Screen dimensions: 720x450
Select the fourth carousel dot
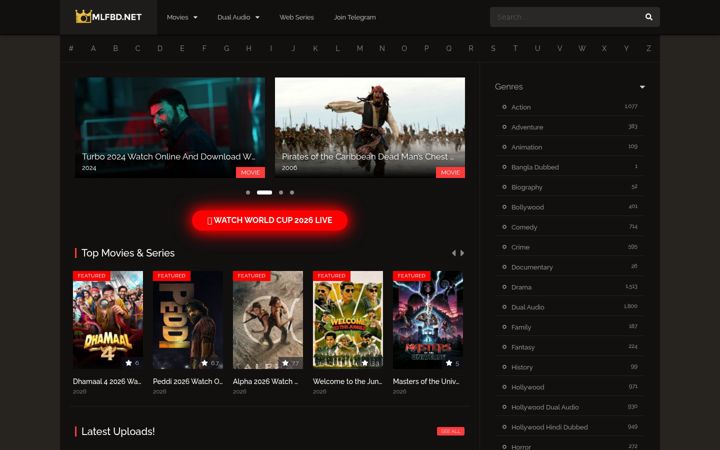(x=292, y=192)
